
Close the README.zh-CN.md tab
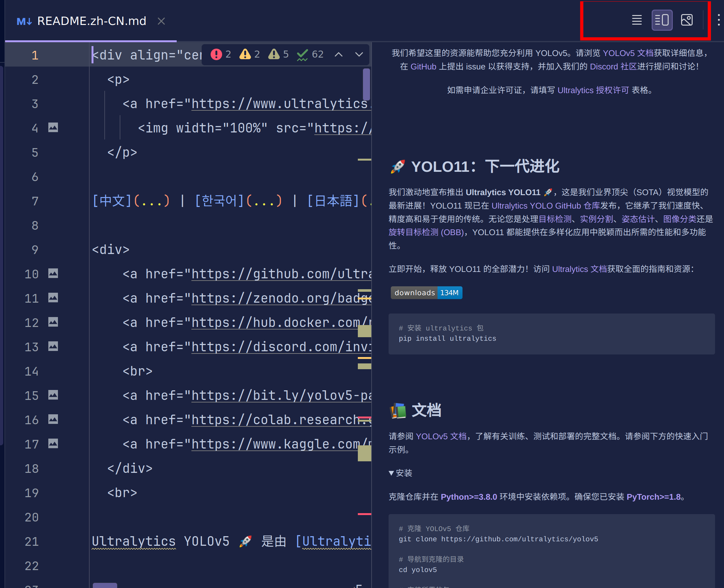point(161,21)
